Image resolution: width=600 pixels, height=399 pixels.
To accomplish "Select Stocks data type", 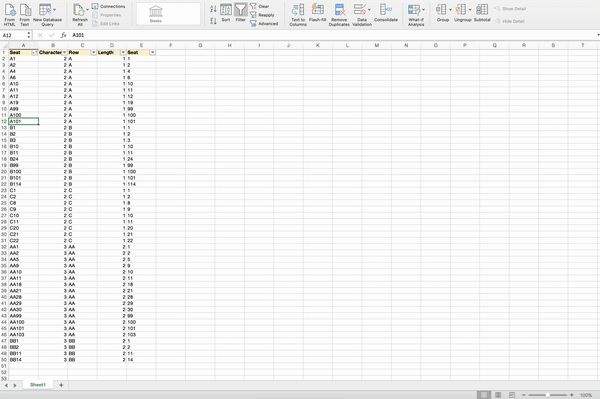I will click(x=155, y=14).
